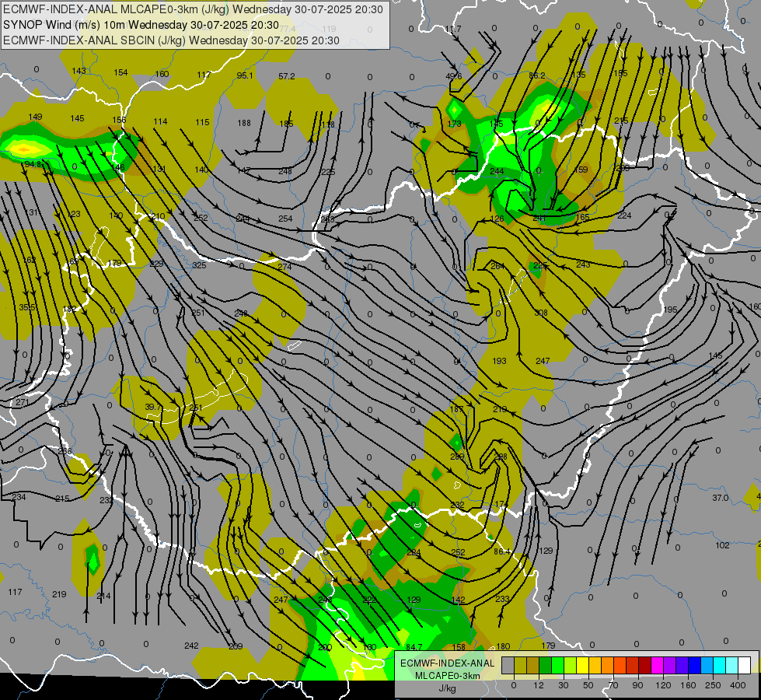The image size is (761, 700).
Task: Click the map value 158
Action: click(x=459, y=647)
